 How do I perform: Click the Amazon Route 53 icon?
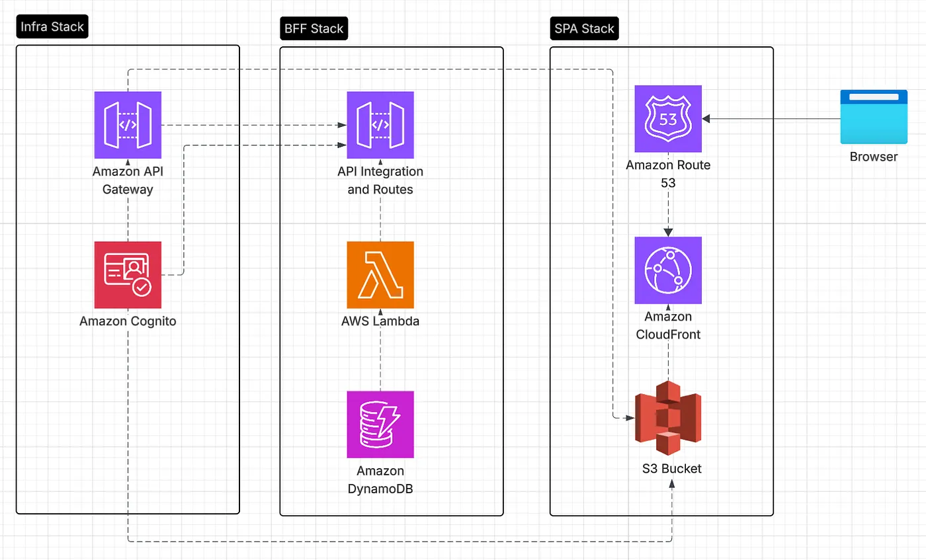[x=667, y=120]
